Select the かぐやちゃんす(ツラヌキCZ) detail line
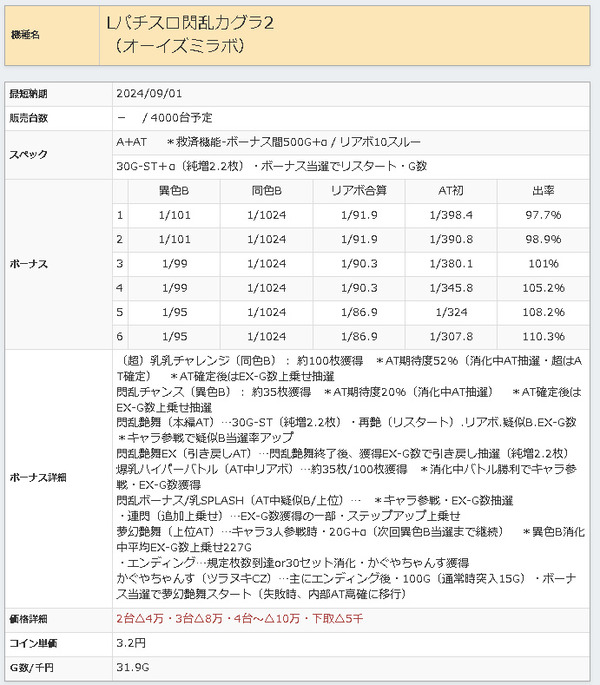The width and height of the screenshot is (600, 685). (347, 586)
